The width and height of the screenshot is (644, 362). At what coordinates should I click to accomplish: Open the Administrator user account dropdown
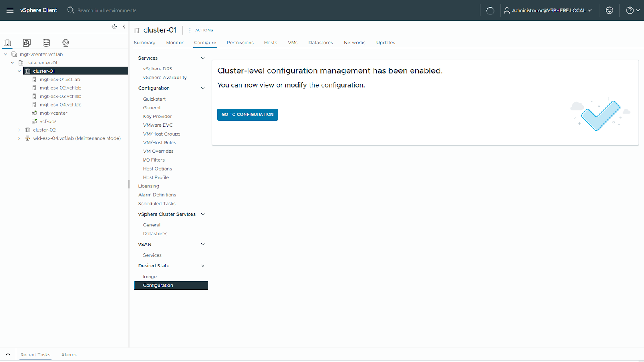point(548,10)
